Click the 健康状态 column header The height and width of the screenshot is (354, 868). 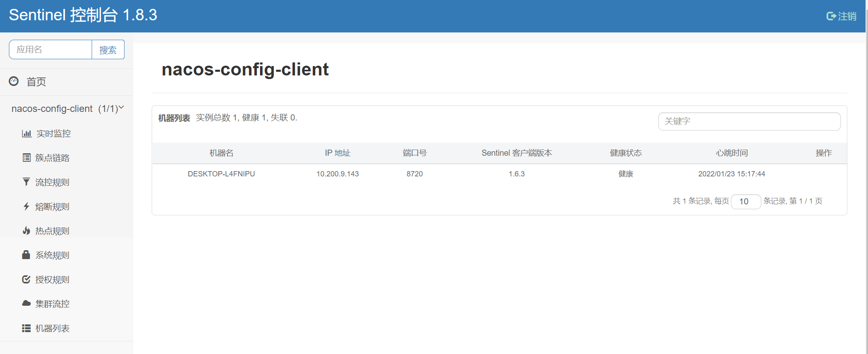coord(626,153)
